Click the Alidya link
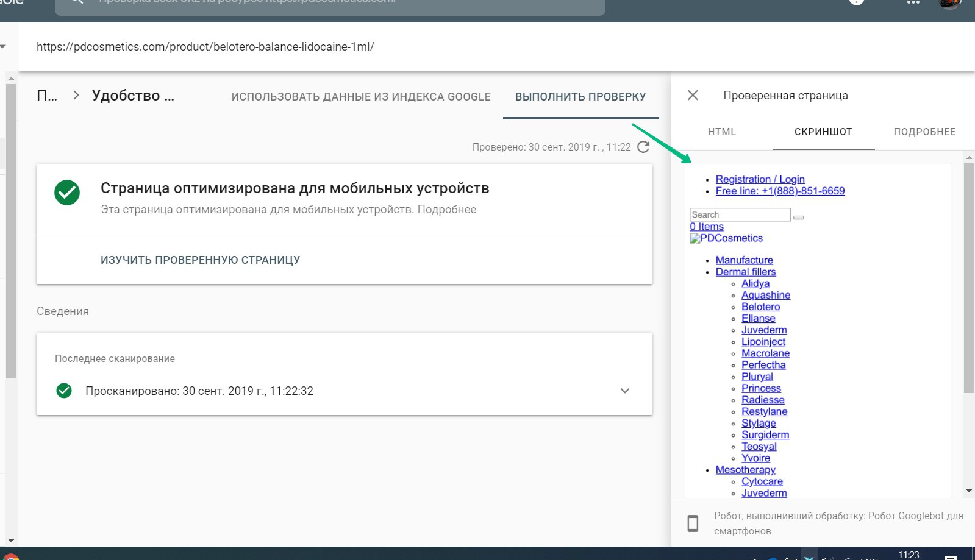975x560 pixels. pyautogui.click(x=755, y=283)
